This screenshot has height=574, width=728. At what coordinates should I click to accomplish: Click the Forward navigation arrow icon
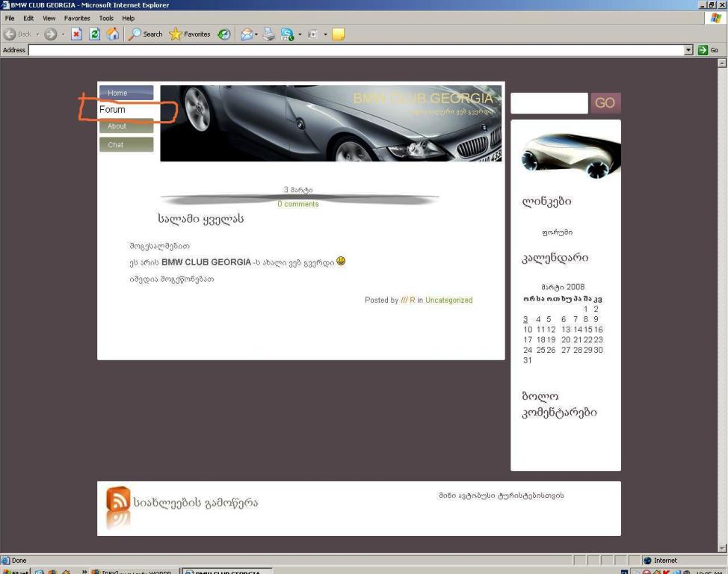point(51,34)
